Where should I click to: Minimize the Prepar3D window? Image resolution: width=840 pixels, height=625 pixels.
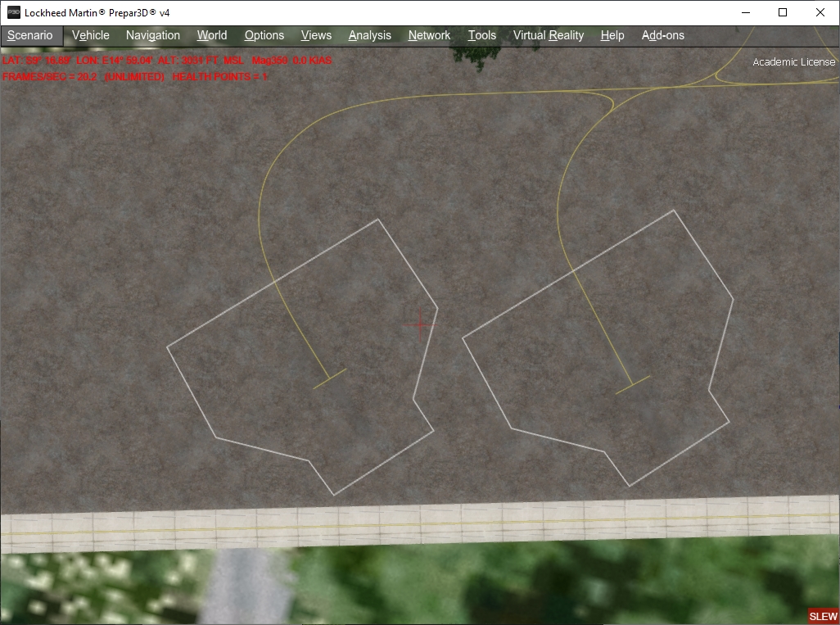point(745,12)
